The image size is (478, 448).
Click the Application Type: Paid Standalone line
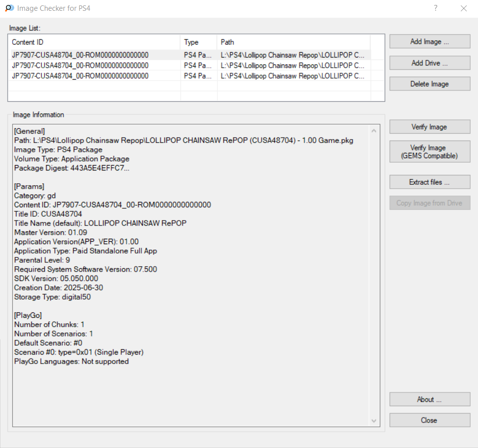coord(86,251)
